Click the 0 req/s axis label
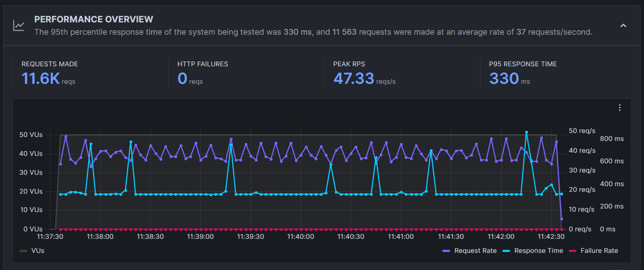The width and height of the screenshot is (644, 270). (x=582, y=229)
